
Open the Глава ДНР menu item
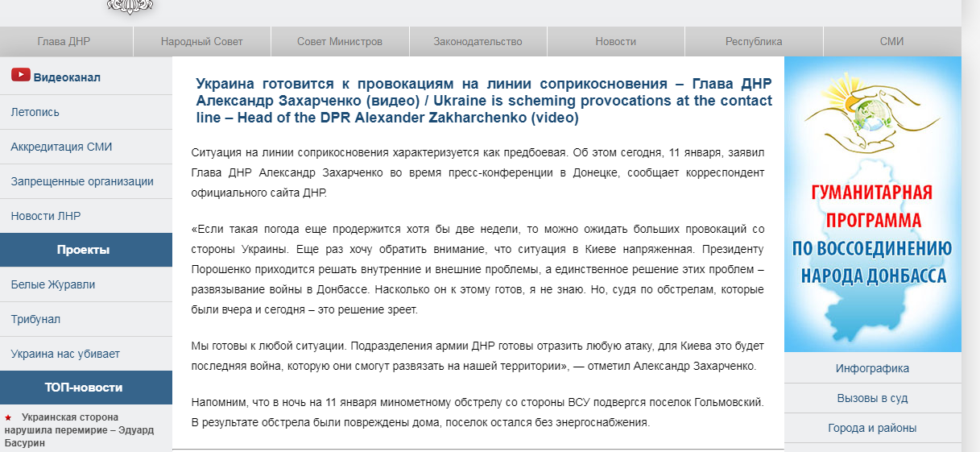(64, 42)
